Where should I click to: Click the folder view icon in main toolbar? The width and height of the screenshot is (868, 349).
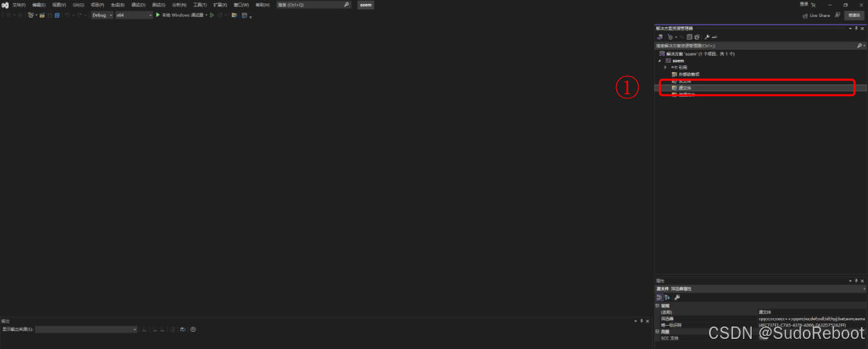pos(234,15)
